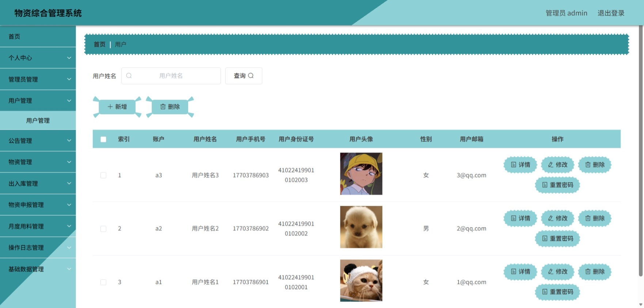Click the 修改 pencil icon for account a1
This screenshot has width=644, height=308.
point(550,272)
